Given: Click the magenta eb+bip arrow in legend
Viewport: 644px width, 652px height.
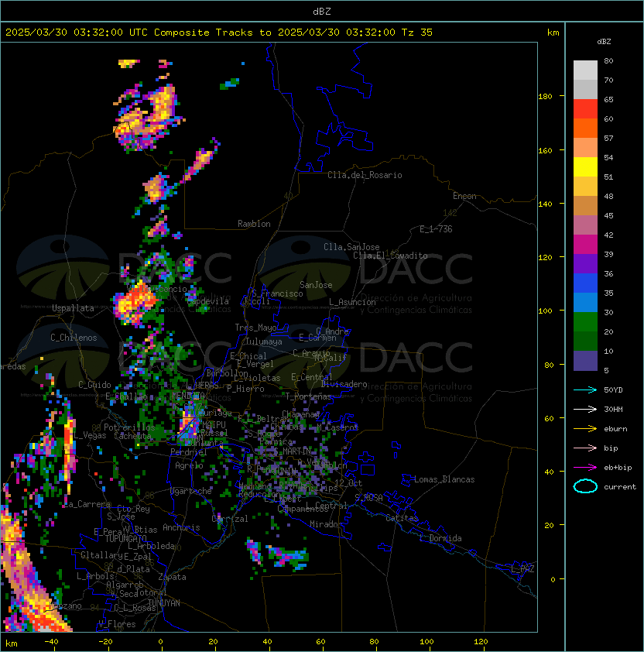Looking at the screenshot, I should point(585,468).
